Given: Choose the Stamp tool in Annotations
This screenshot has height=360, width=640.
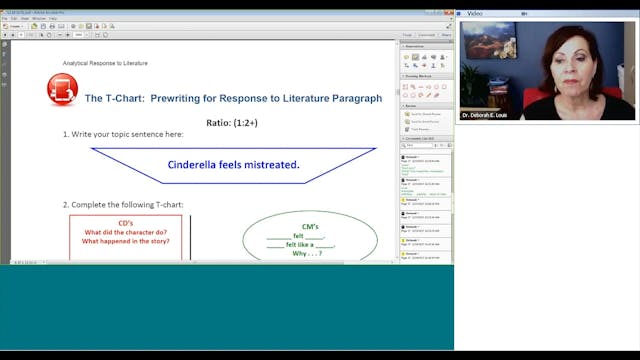Looking at the screenshot, I should tap(442, 57).
